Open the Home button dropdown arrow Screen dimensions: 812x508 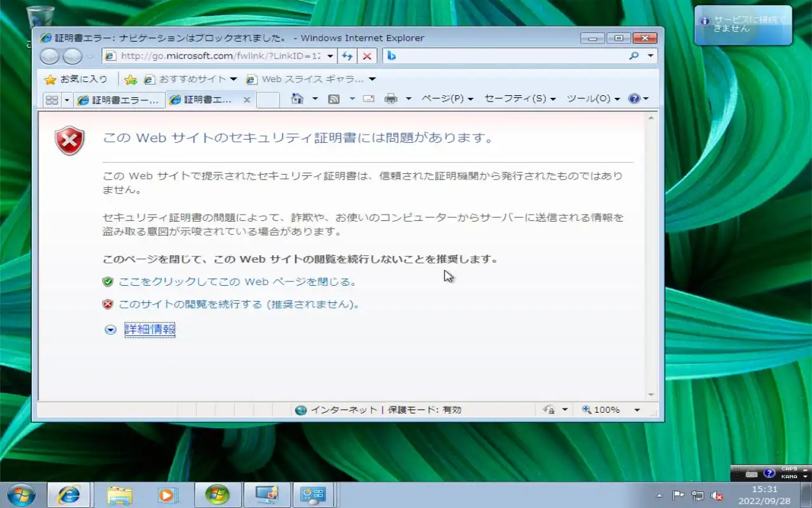click(315, 98)
